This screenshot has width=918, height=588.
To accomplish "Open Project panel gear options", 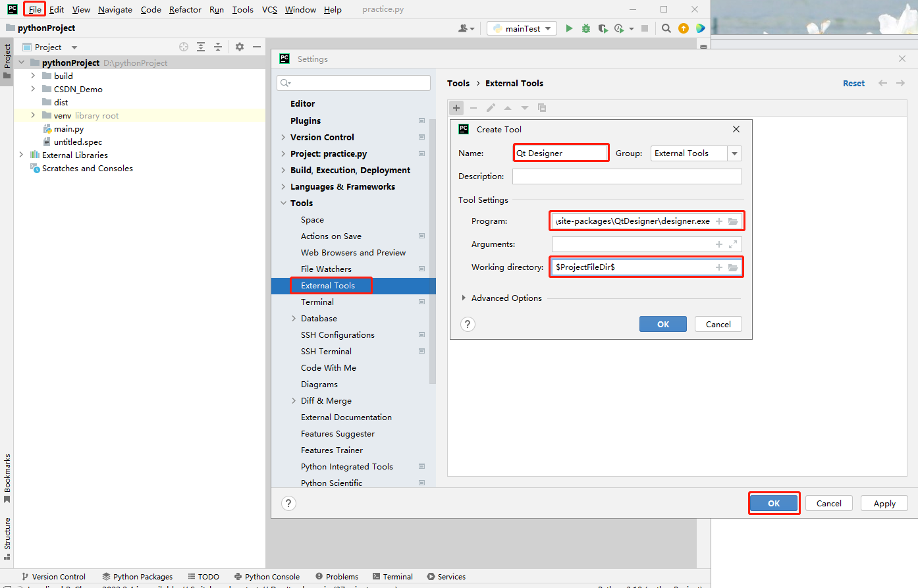I will (240, 47).
